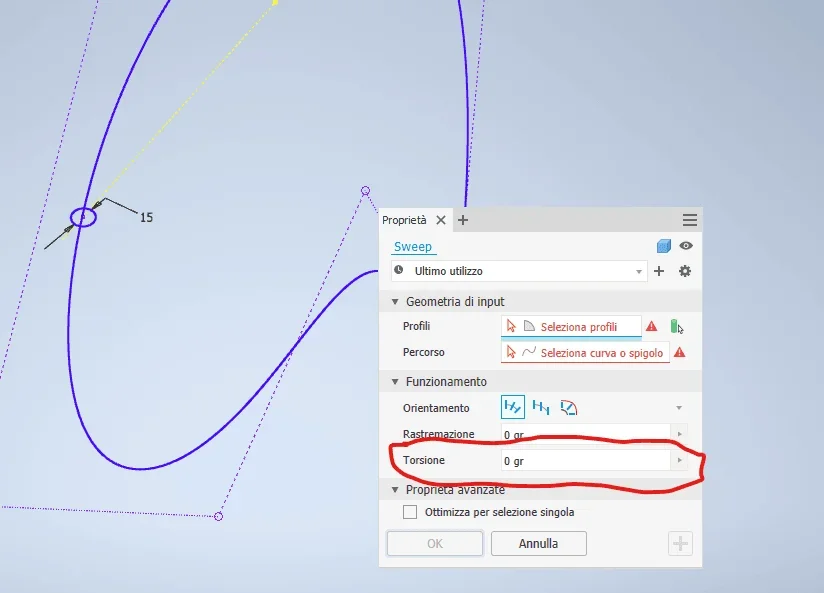Viewport: 824px width, 593px height.
Task: Toggle preview visibility eye icon
Action: pos(686,246)
